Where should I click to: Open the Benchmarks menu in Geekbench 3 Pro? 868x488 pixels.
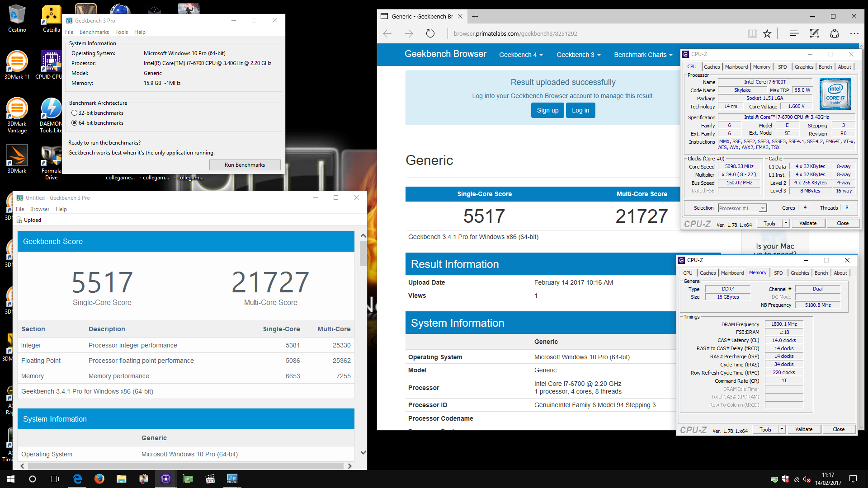(x=94, y=32)
